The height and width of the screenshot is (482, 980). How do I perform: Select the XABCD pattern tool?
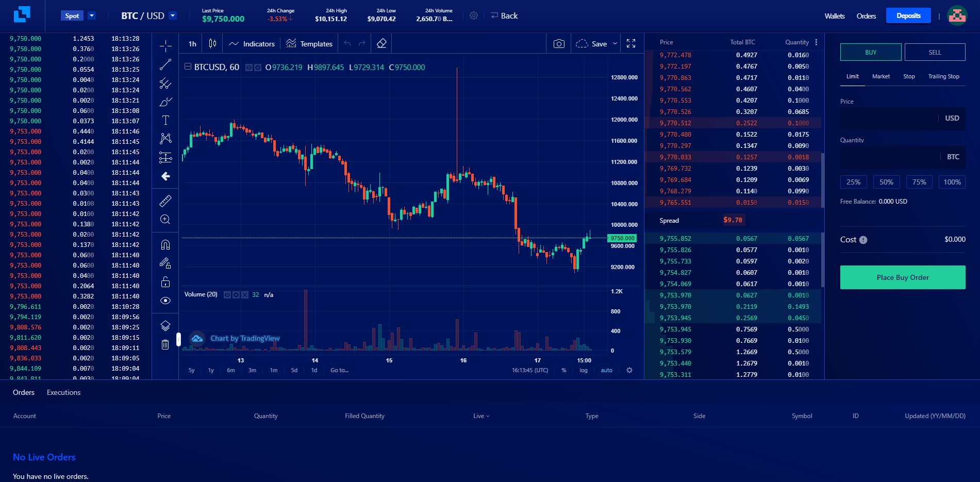tap(165, 138)
